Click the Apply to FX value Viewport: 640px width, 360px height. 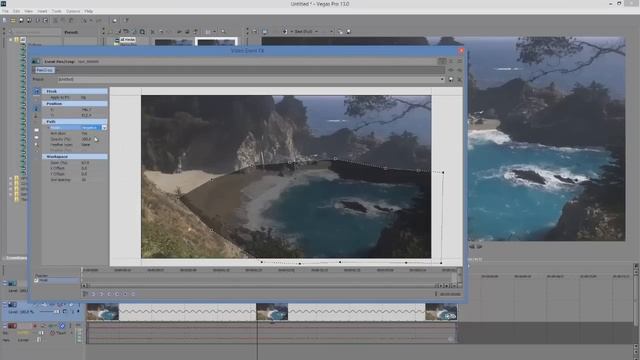(x=83, y=98)
